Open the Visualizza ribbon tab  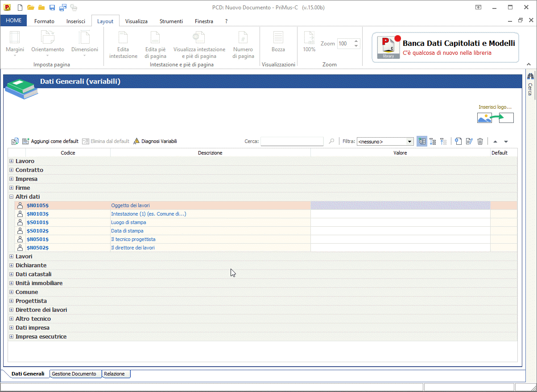click(x=136, y=21)
